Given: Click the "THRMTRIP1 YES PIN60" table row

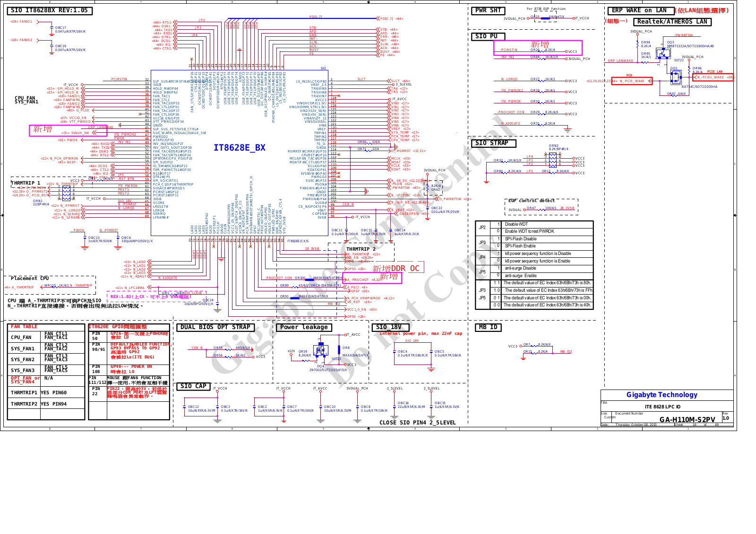Looking at the screenshot, I should click(x=46, y=393).
